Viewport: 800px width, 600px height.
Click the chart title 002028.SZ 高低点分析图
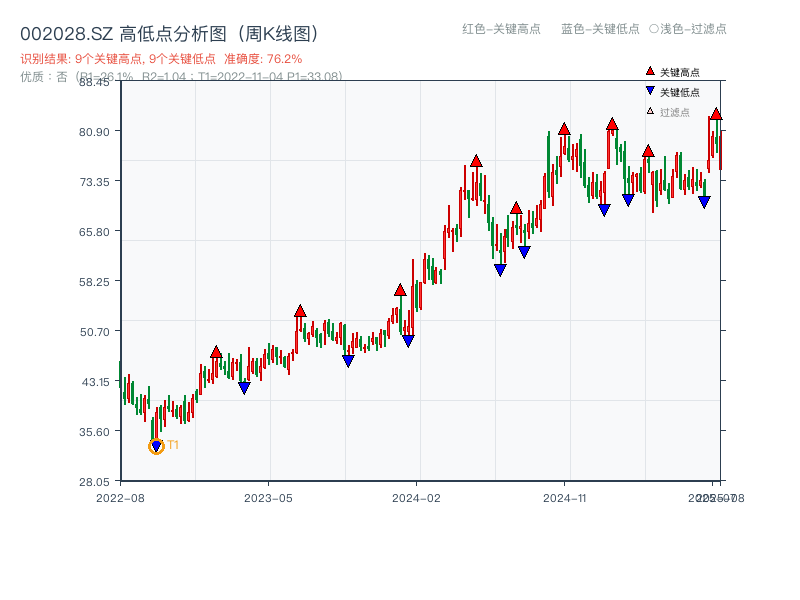tap(170, 34)
